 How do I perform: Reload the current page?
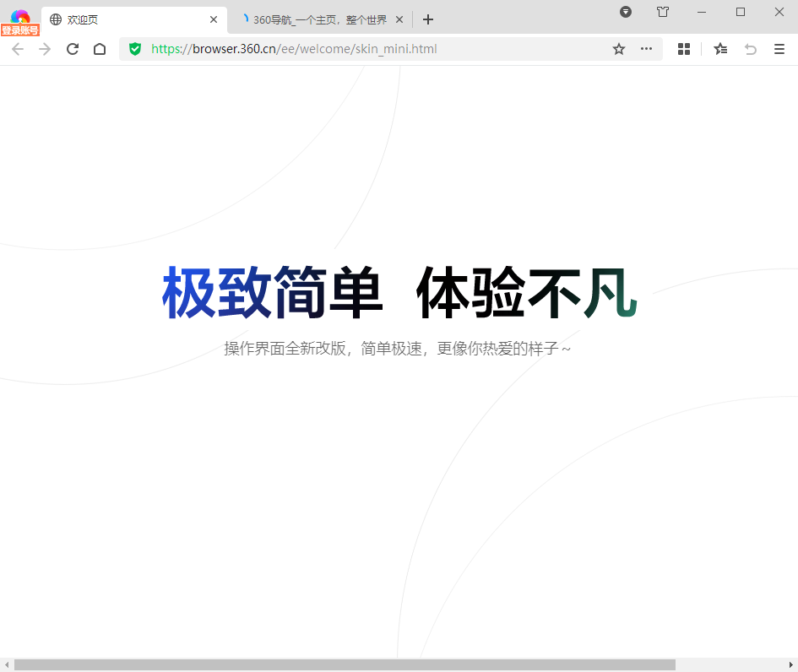[72, 49]
